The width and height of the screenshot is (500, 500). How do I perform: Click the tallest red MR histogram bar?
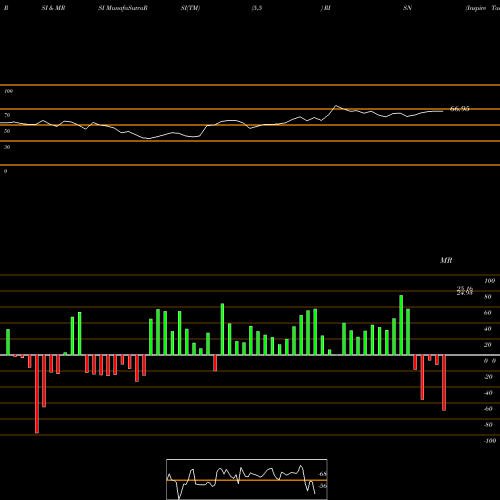(x=37, y=394)
